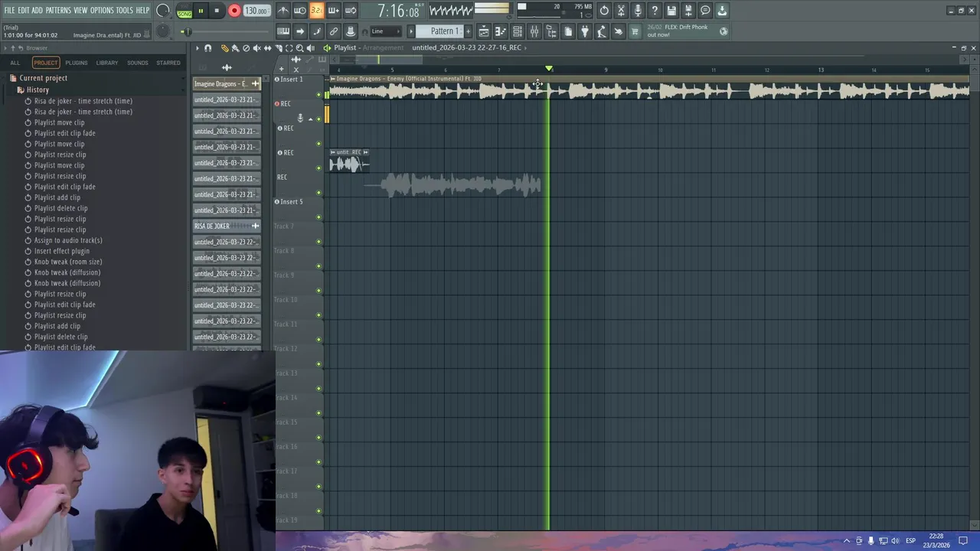Switch browser to SOUNDS tab
This screenshot has height=551, width=980.
point(138,63)
